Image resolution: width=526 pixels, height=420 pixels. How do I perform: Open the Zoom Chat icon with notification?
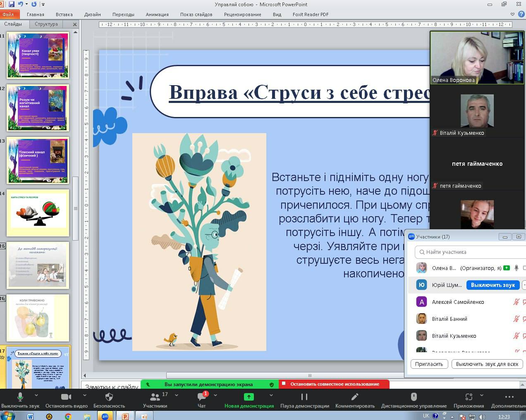pos(201,397)
